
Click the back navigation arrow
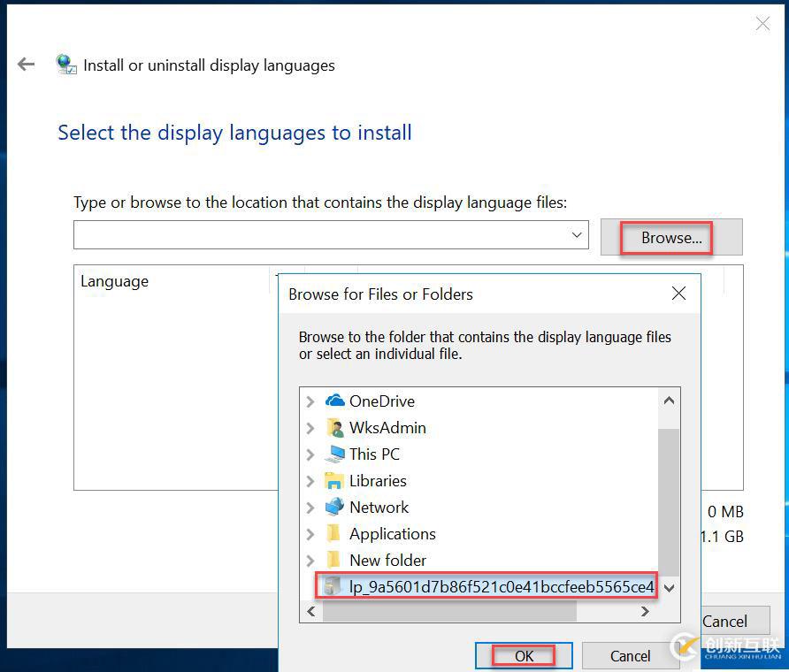tap(26, 64)
